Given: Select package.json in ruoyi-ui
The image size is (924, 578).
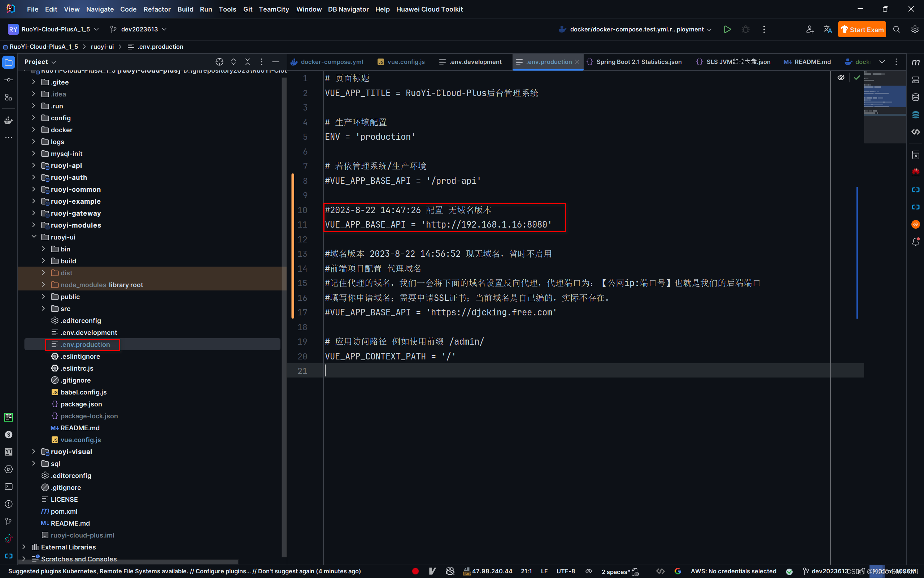Looking at the screenshot, I should coord(81,404).
